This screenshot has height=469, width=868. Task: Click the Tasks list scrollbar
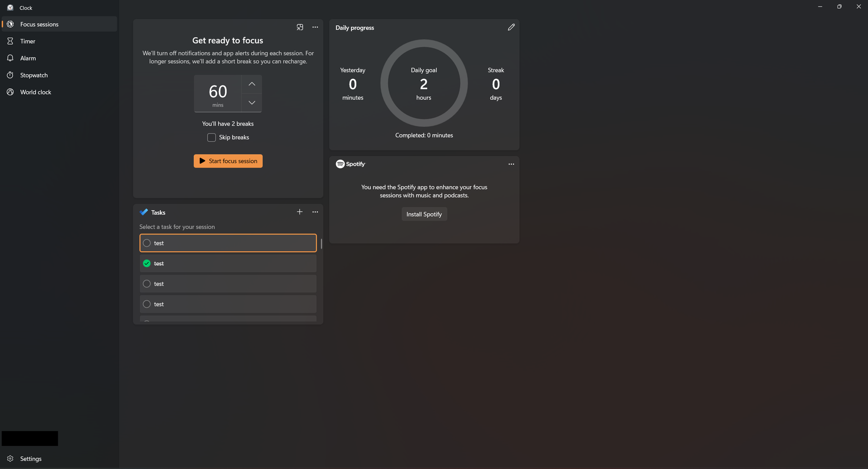(x=321, y=245)
